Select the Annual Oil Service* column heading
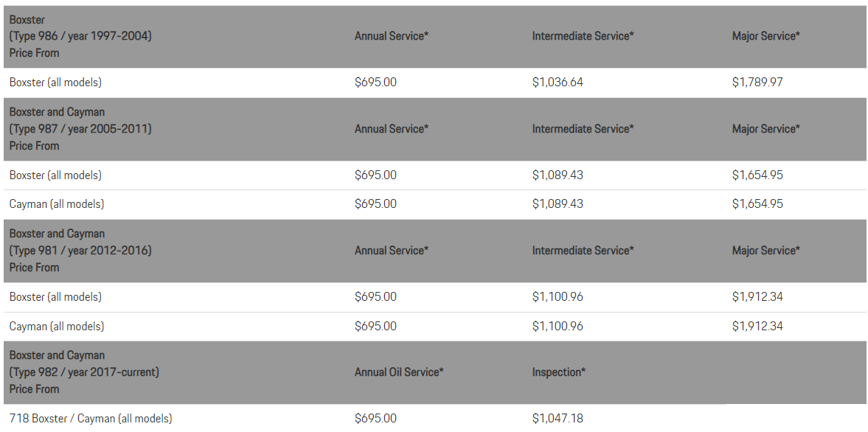Screen dimensions: 868x432 coord(399,372)
